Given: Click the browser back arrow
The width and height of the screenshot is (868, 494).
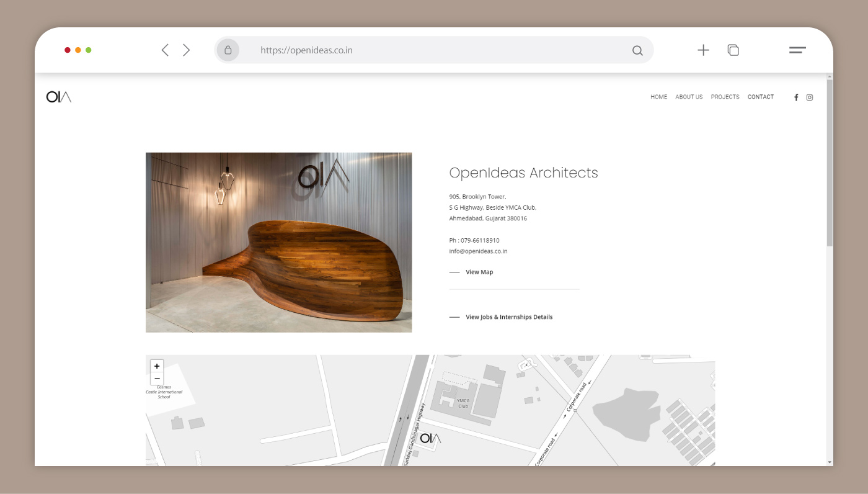Looking at the screenshot, I should pos(165,50).
